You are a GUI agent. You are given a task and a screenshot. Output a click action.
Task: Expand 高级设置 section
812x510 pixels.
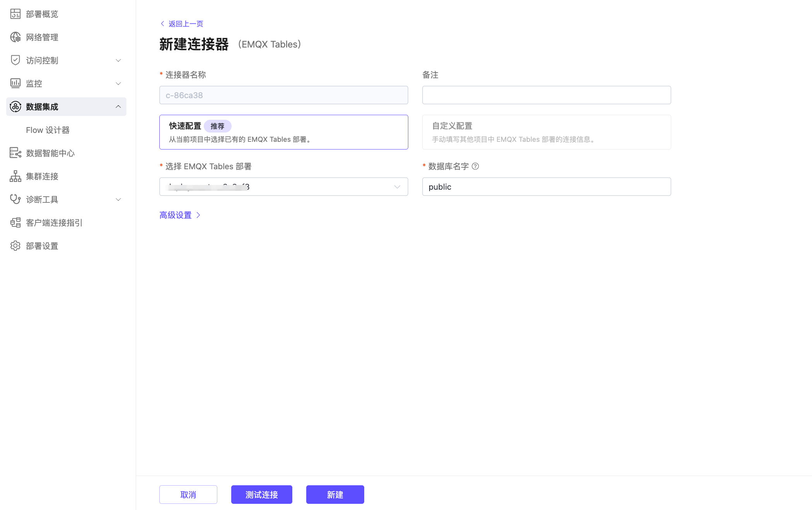coord(180,215)
